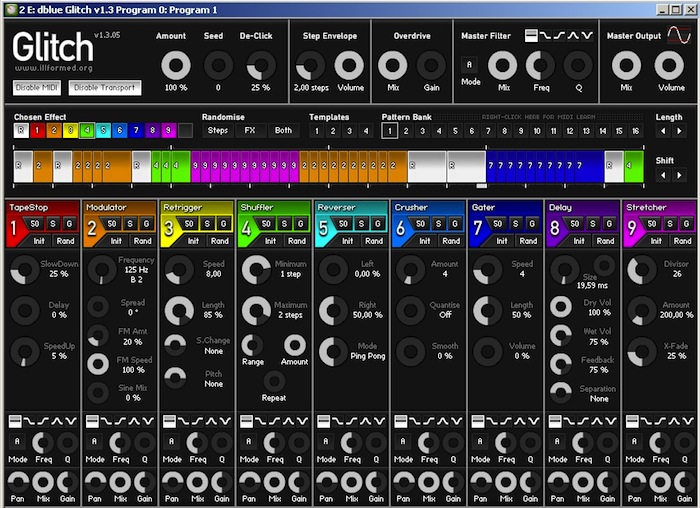Click Master Output Volume knob
Screen dimensions: 700x508
tap(669, 65)
